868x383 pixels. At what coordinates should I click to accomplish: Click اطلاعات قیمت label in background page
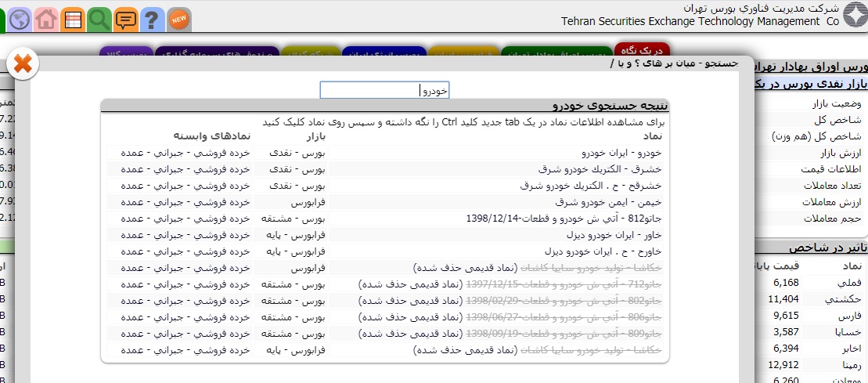tap(831, 169)
